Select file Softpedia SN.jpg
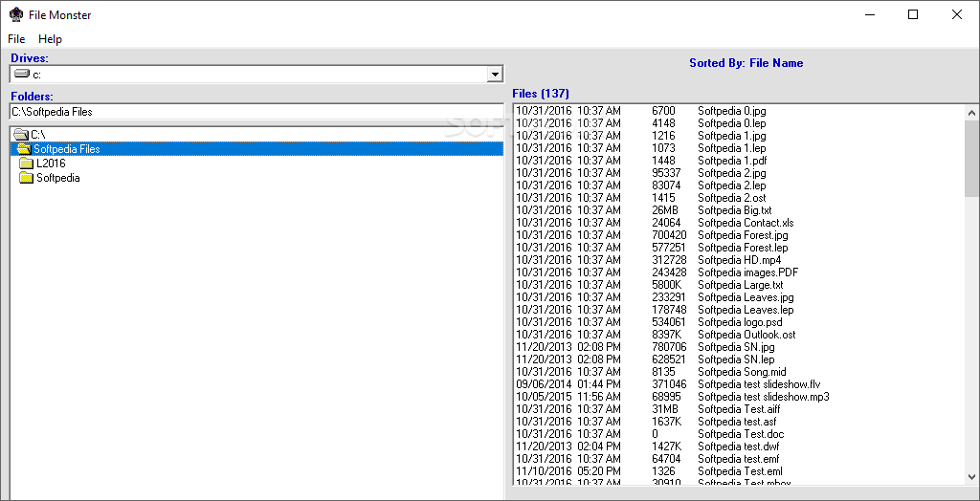Screen dimensions: 980x501 pos(736,347)
